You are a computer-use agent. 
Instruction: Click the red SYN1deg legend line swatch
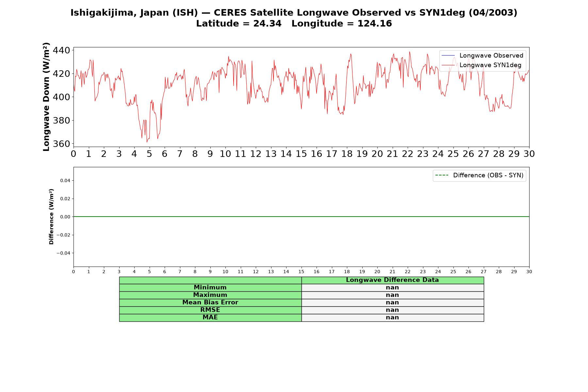448,65
